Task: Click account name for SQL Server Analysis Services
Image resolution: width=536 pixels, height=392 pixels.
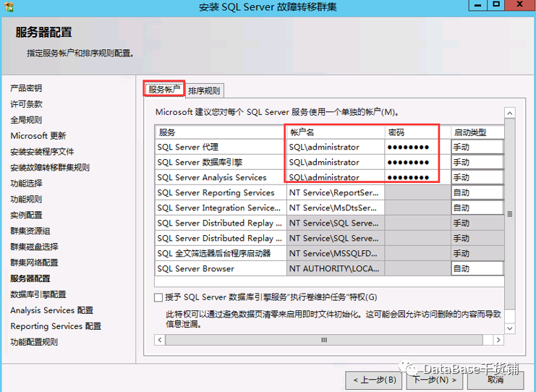Action: tap(336, 177)
